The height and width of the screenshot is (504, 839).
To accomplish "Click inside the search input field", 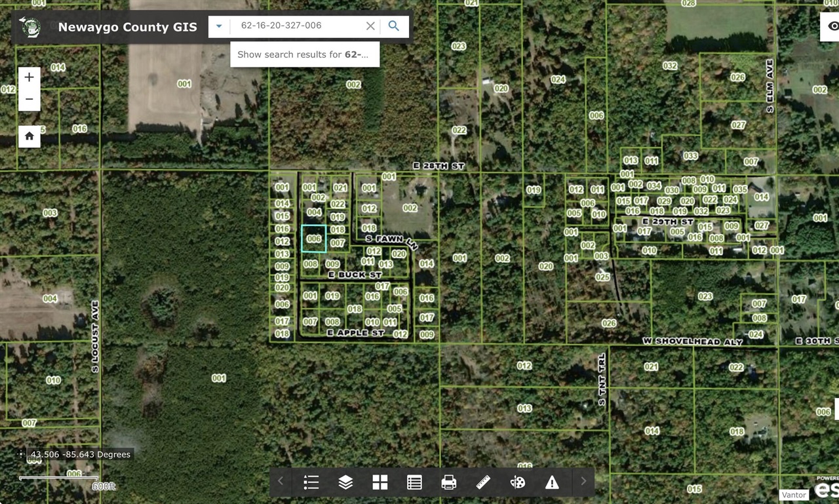I will click(295, 26).
